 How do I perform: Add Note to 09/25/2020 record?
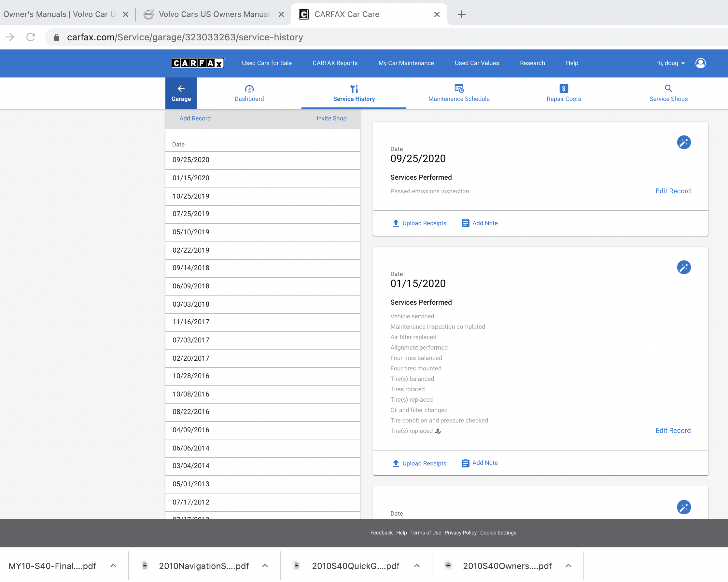click(480, 223)
